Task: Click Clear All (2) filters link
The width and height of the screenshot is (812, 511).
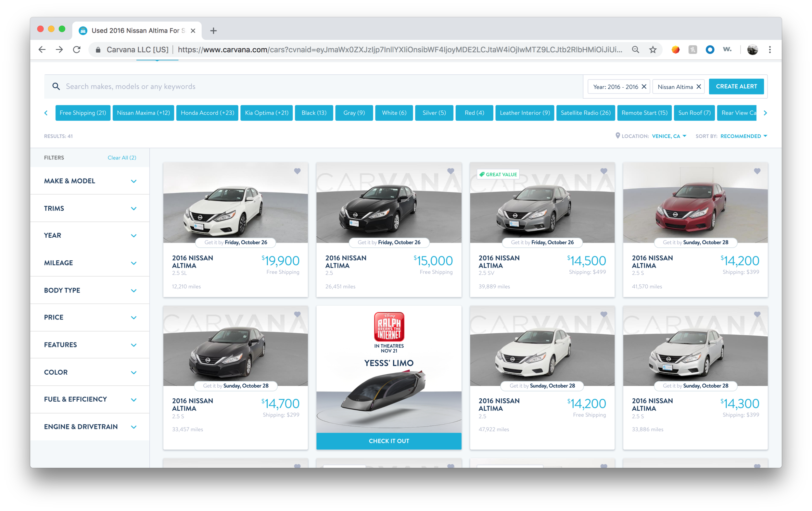Action: pos(122,158)
